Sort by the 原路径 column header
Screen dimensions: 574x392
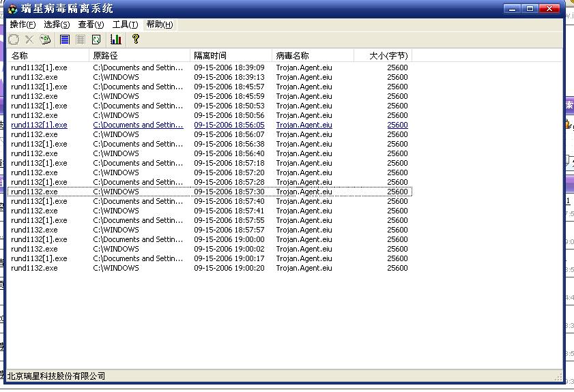tap(139, 56)
